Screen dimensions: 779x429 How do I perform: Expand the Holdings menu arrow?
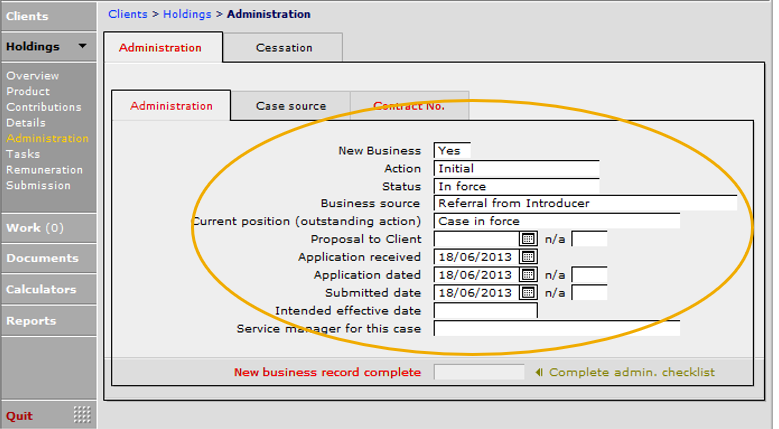coord(82,46)
